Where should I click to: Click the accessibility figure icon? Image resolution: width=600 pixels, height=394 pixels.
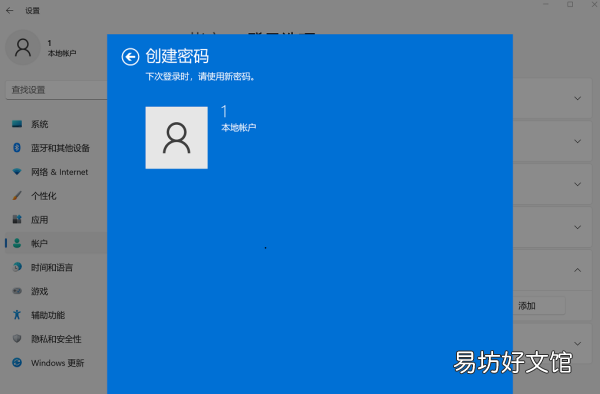click(17, 315)
